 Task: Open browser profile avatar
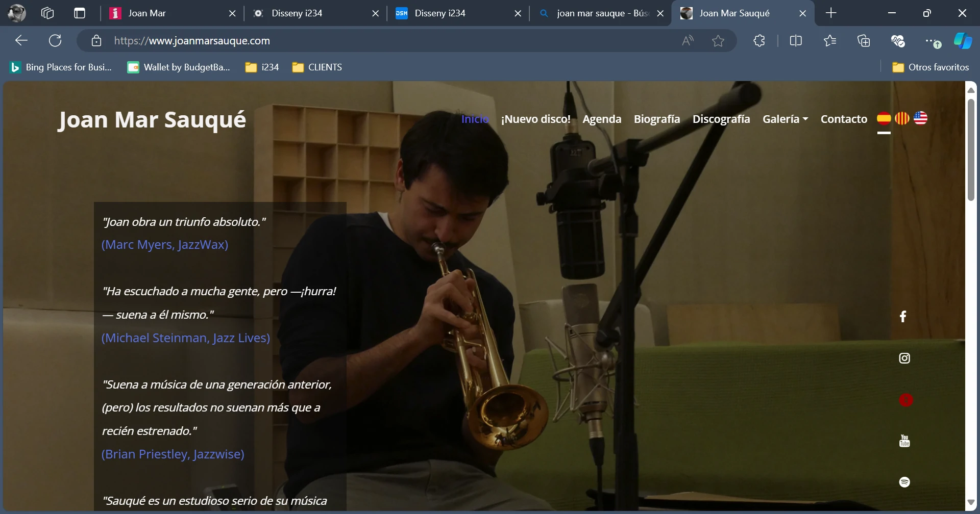coord(17,13)
